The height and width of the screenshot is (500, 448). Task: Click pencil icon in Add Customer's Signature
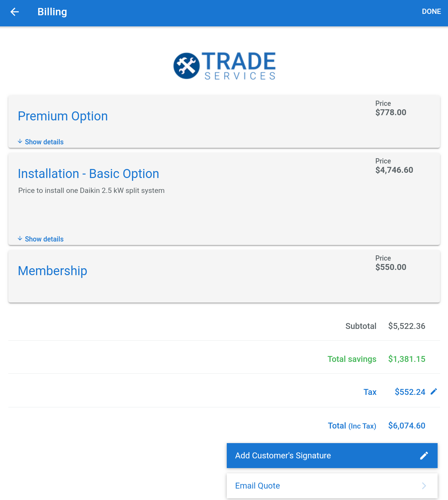tap(424, 456)
